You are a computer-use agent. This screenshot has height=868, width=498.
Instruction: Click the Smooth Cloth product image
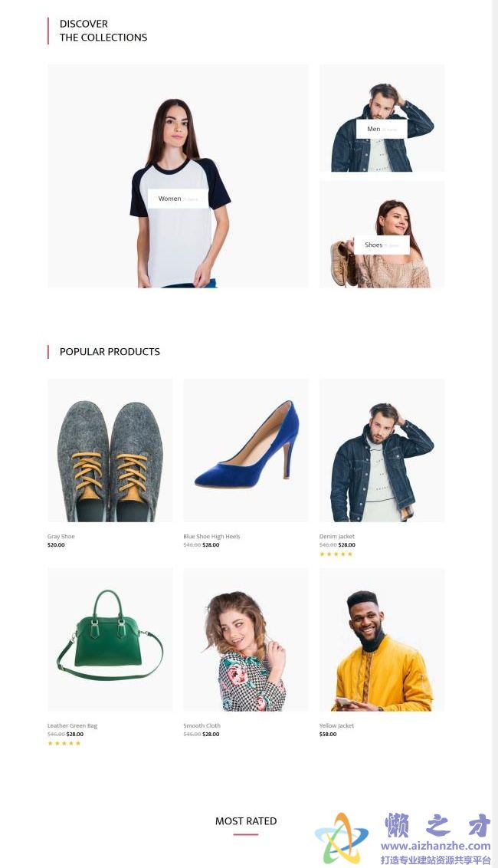[x=246, y=640]
